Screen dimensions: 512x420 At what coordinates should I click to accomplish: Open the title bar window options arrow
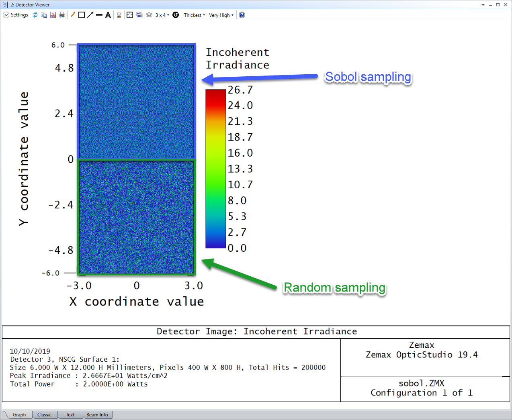pyautogui.click(x=483, y=5)
